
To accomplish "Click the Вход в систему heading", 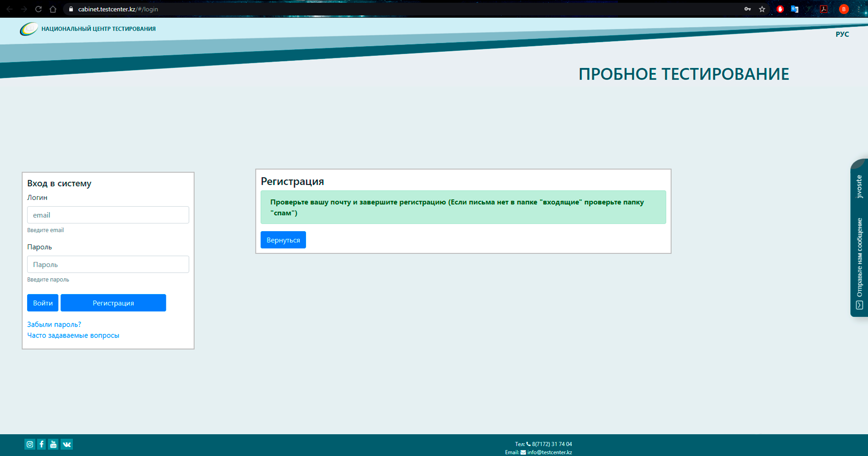I will 59,183.
